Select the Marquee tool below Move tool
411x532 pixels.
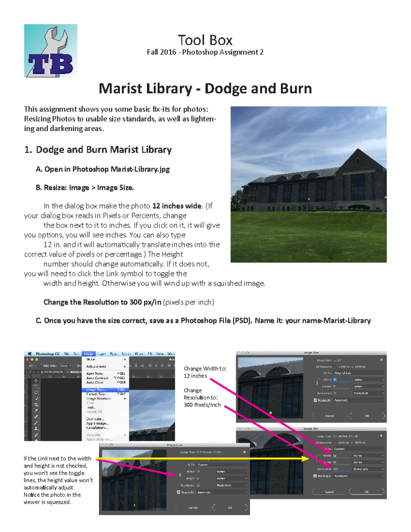point(36,386)
